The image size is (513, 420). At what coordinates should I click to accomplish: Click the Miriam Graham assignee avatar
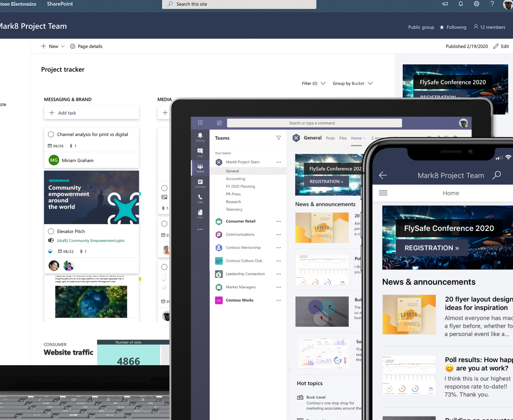click(x=54, y=160)
